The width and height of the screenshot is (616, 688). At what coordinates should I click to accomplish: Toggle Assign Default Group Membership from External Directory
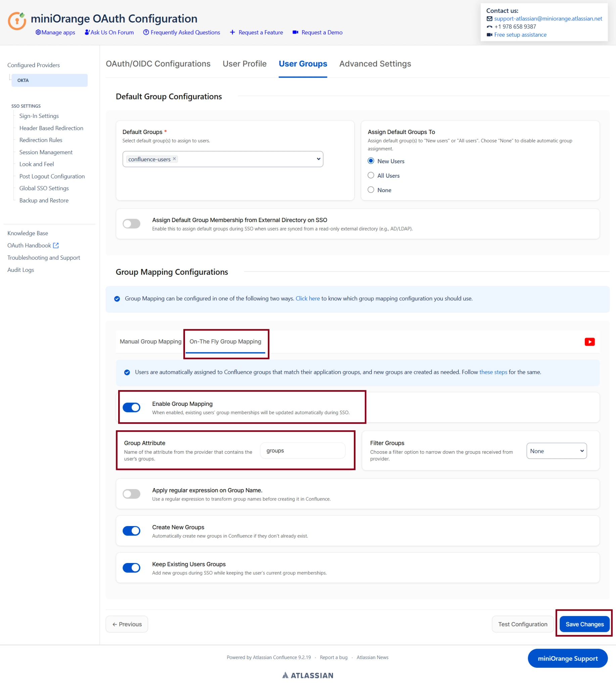(131, 224)
